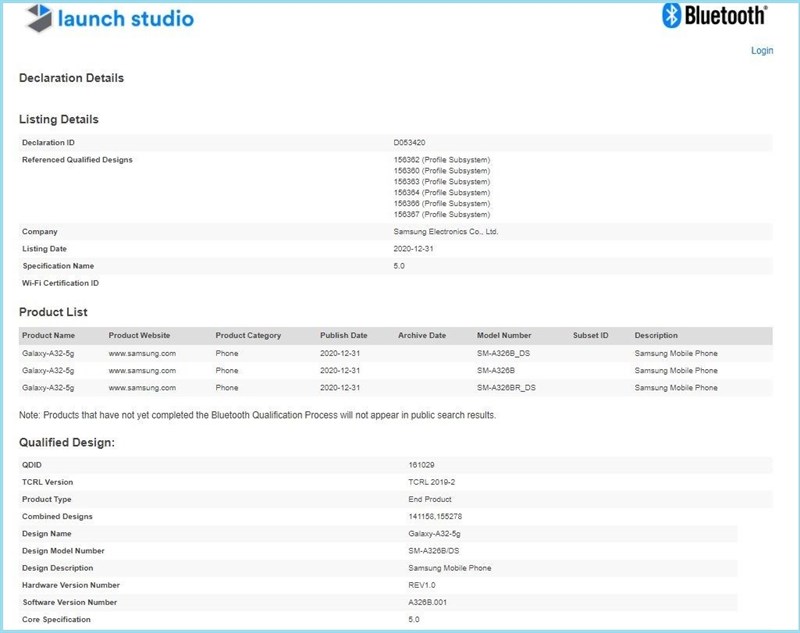Click the Combined Designs value 141158,155278

[x=428, y=517]
